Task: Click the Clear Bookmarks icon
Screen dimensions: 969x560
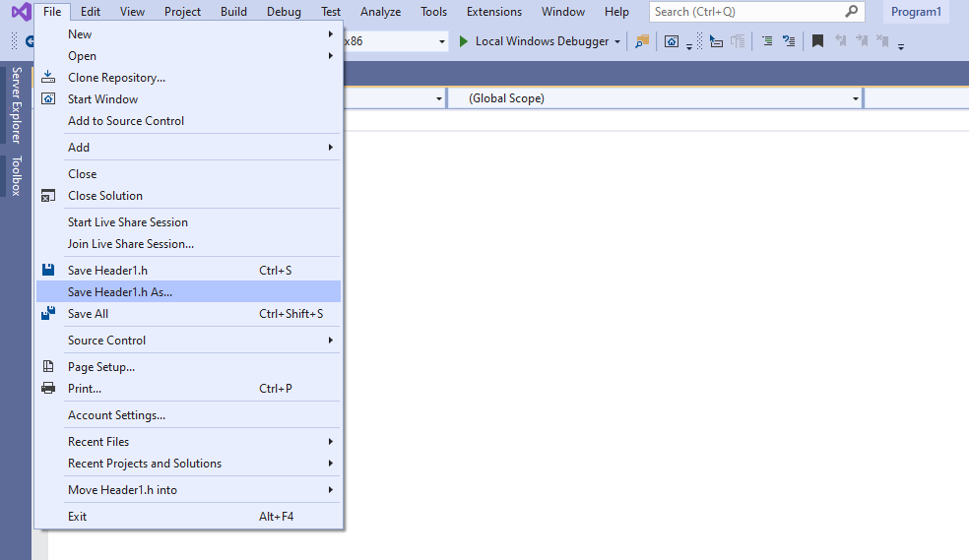Action: click(x=882, y=41)
